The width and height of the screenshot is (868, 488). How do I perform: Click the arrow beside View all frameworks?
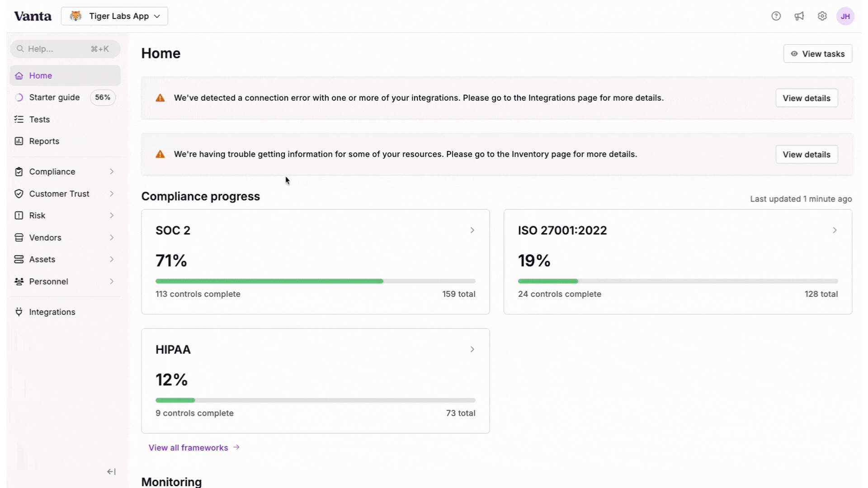coord(236,447)
